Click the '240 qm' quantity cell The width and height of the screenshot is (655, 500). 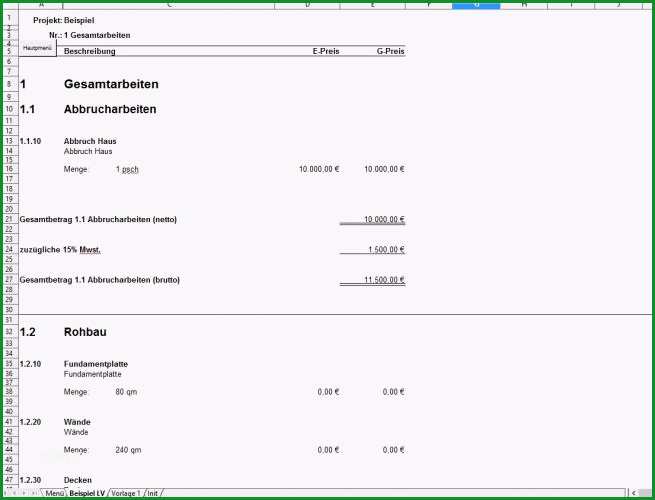(128, 450)
